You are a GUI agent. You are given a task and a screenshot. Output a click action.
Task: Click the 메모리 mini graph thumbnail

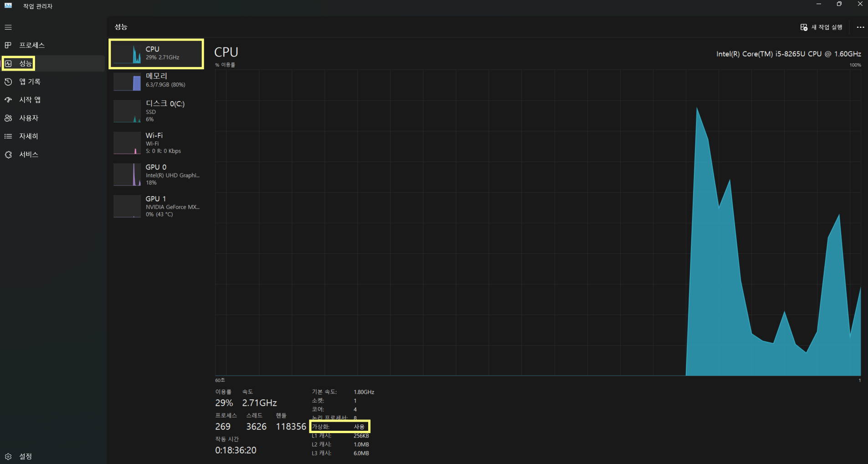(127, 82)
